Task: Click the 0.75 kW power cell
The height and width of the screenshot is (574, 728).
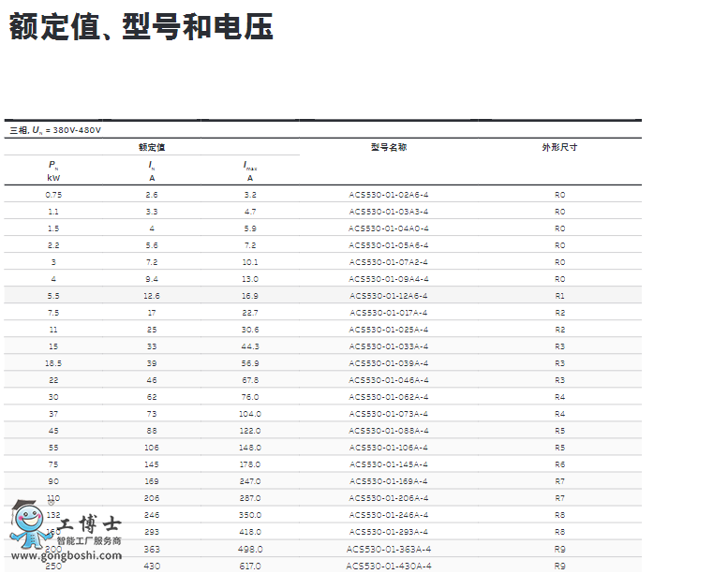Action: (x=53, y=195)
